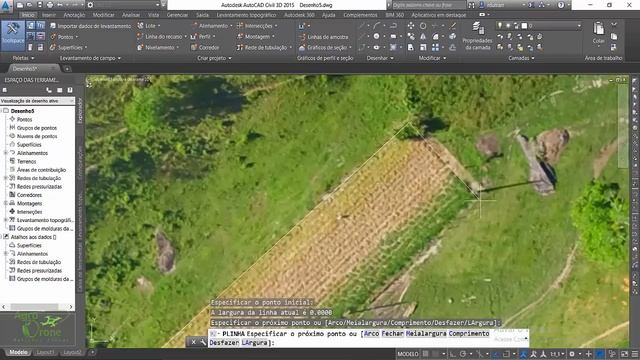This screenshot has width=640, height=360.
Task: Switch to the Analisar ribbon tab
Action: point(131,15)
